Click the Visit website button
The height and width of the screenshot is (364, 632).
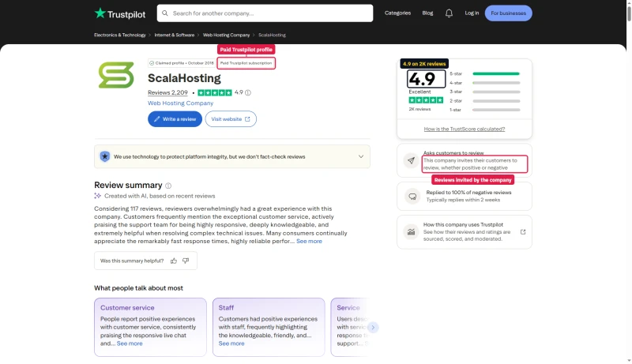coord(231,119)
